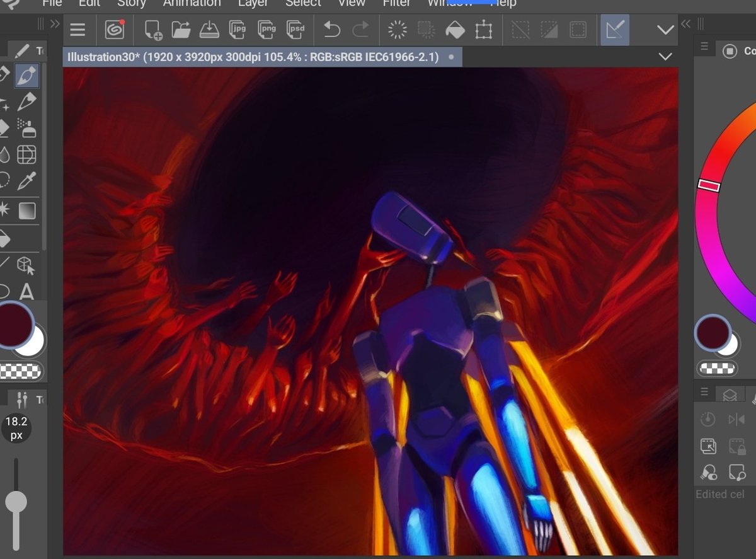The height and width of the screenshot is (559, 756).
Task: Select the Airbrush spray tool
Action: [26, 128]
